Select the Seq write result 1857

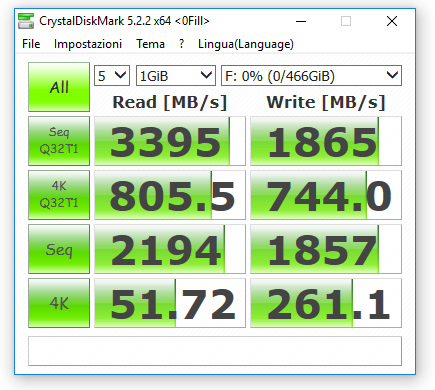[x=326, y=249]
